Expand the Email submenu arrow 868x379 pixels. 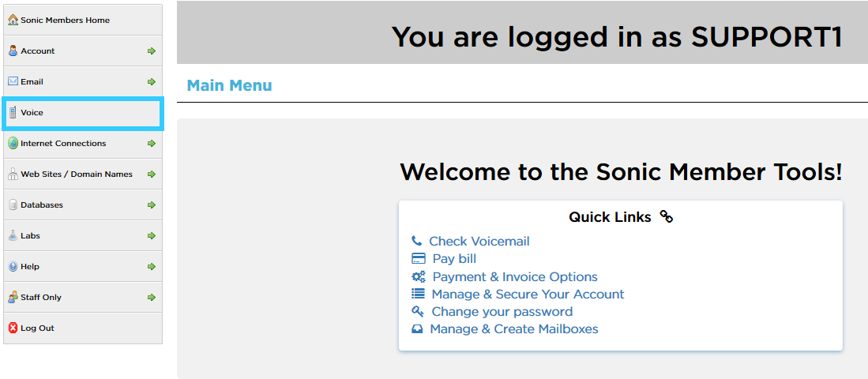click(x=151, y=81)
